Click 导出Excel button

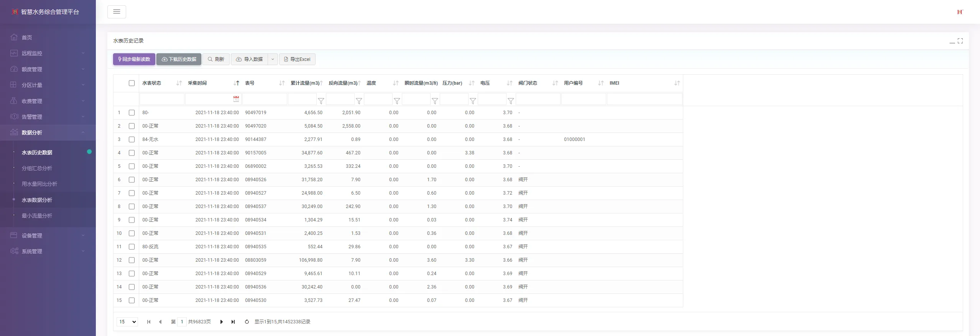pyautogui.click(x=297, y=59)
